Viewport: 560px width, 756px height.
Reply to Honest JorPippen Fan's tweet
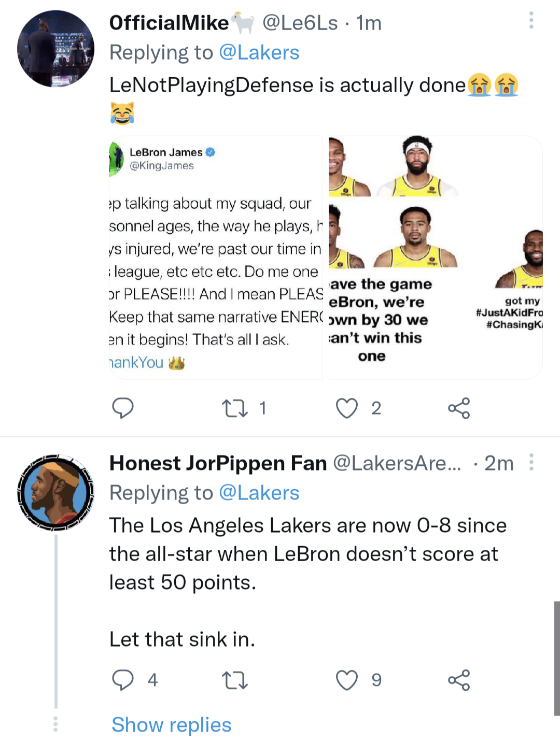[123, 679]
